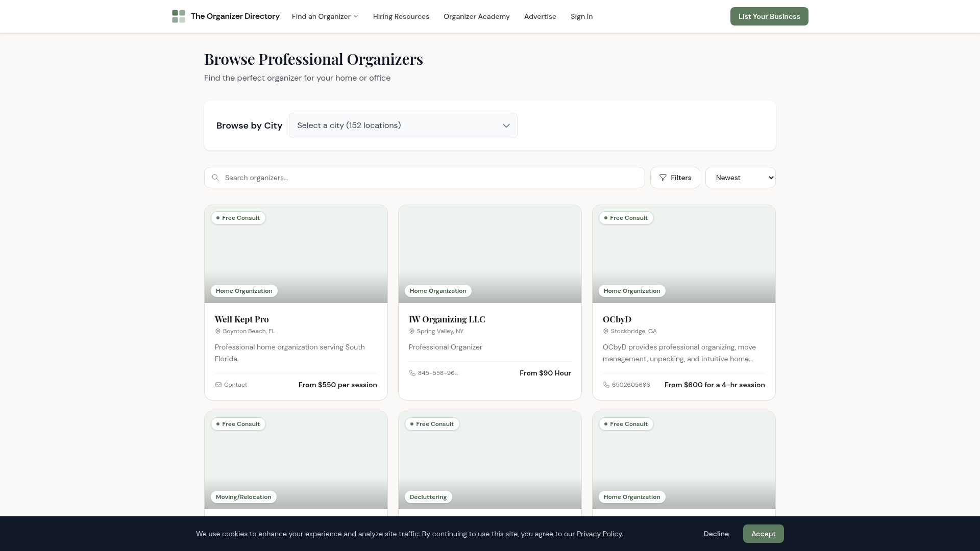Accept the cookie notice
Image resolution: width=980 pixels, height=551 pixels.
tap(764, 534)
